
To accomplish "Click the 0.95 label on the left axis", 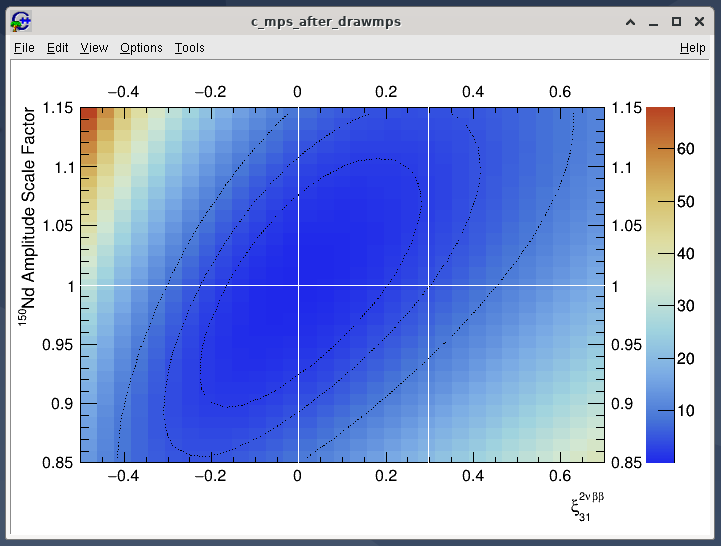I will coord(57,345).
